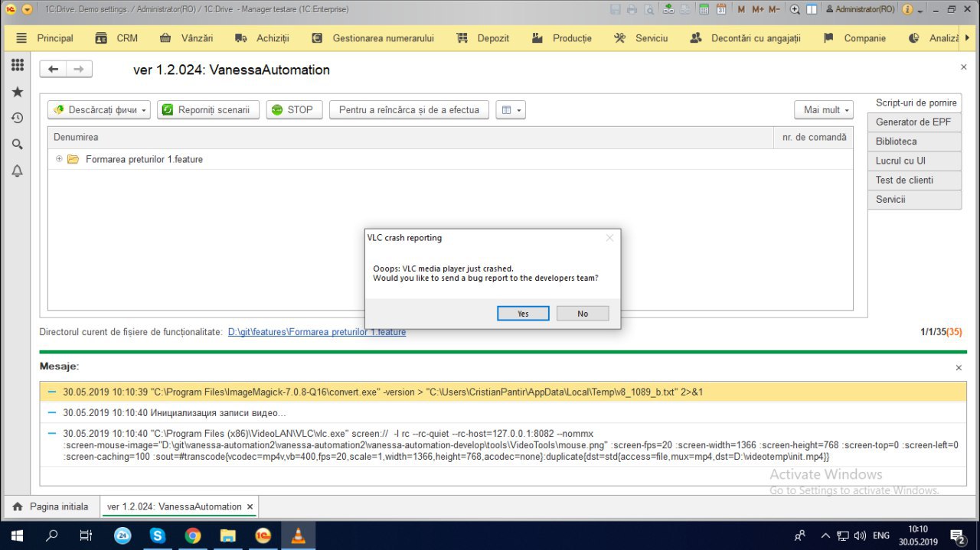Switch to Servicii tab
The height and width of the screenshot is (550, 980).
pyautogui.click(x=914, y=200)
